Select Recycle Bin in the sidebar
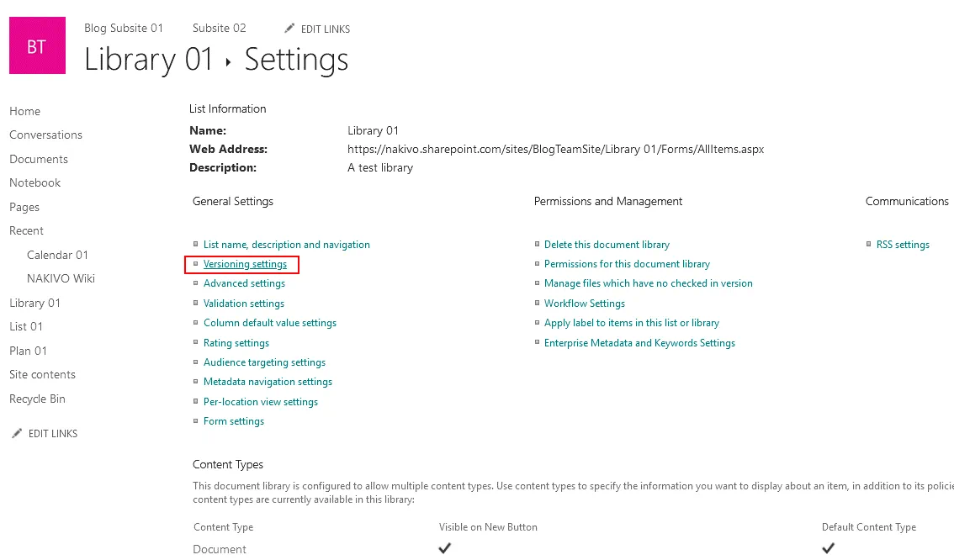954x560 pixels. tap(37, 399)
